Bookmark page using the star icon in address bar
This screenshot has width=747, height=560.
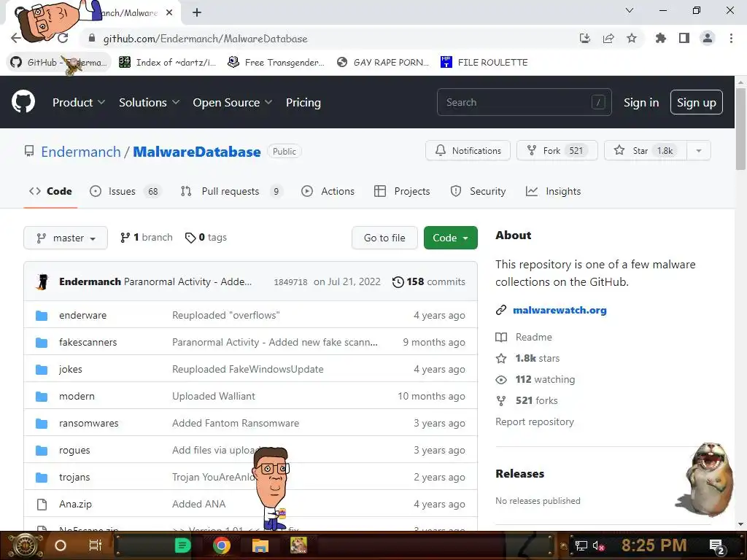(632, 38)
